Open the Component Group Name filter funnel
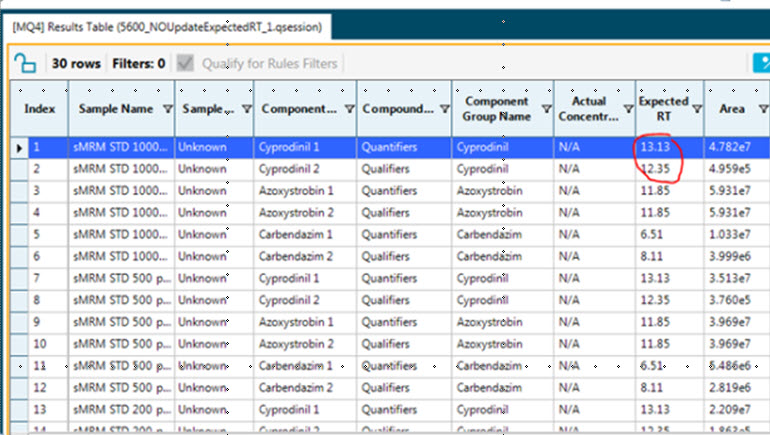The image size is (770, 435). (546, 109)
